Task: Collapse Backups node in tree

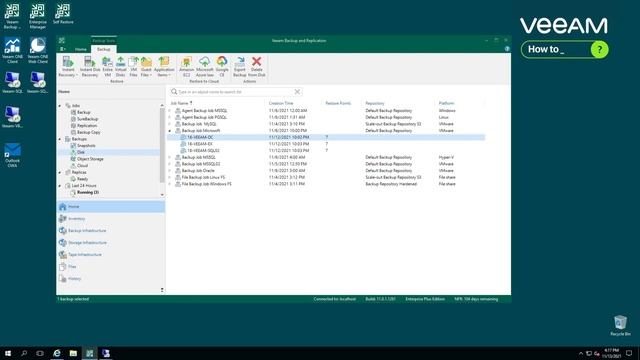Action: pyautogui.click(x=60, y=139)
